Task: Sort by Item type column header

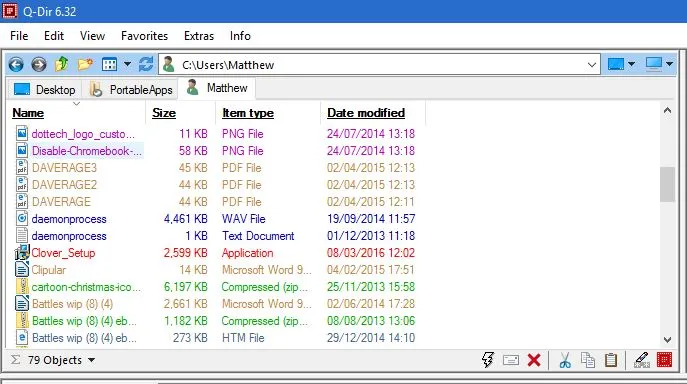Action: 248,113
